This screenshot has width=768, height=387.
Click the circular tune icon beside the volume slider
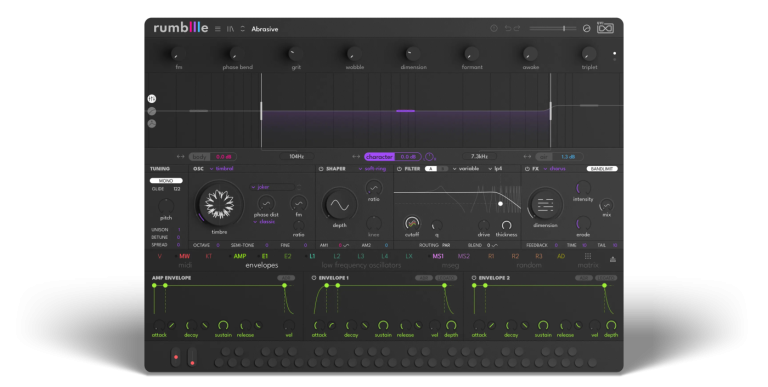[586, 29]
